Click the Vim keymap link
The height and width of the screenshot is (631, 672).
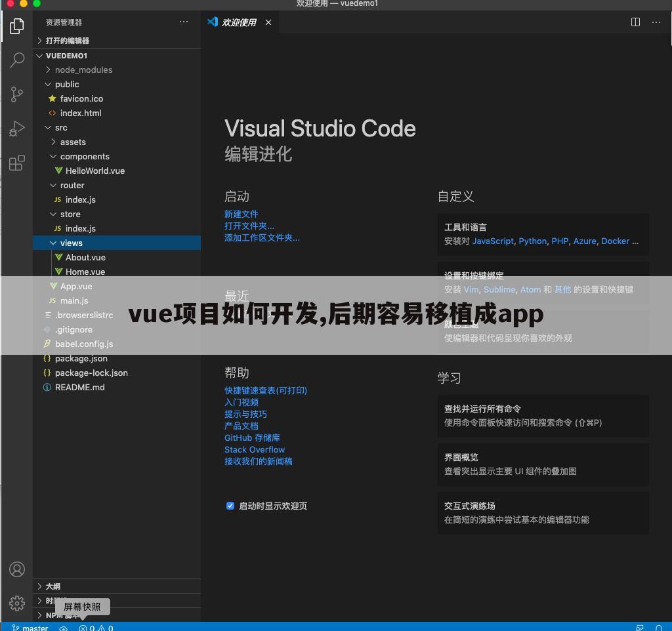[x=471, y=289]
